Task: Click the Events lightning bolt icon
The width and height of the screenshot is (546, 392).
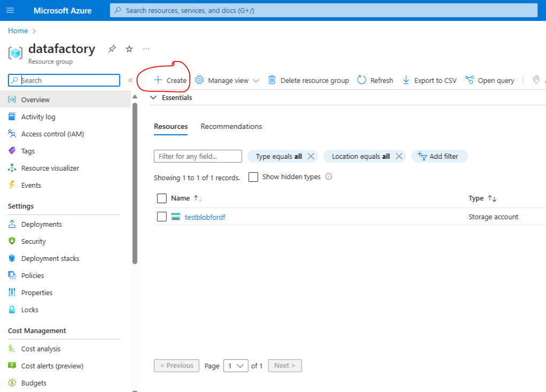Action: point(12,185)
